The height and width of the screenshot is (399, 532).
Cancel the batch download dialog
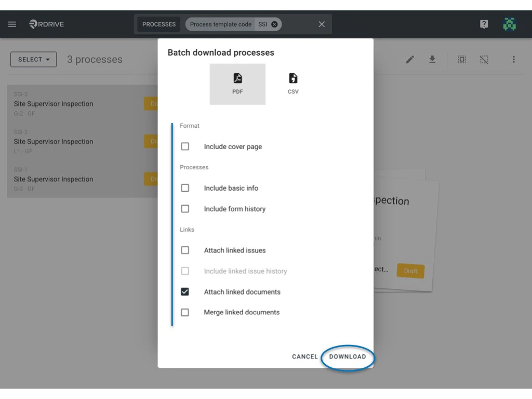(x=304, y=357)
